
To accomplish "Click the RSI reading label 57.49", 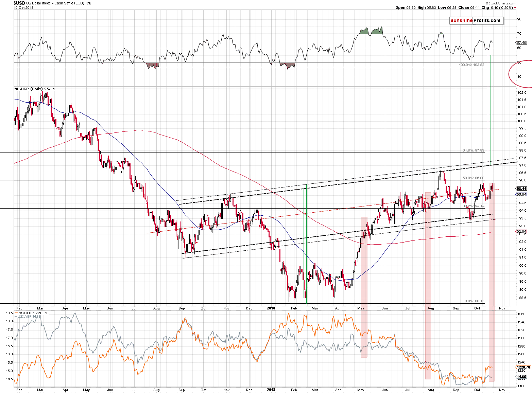I will (x=521, y=43).
